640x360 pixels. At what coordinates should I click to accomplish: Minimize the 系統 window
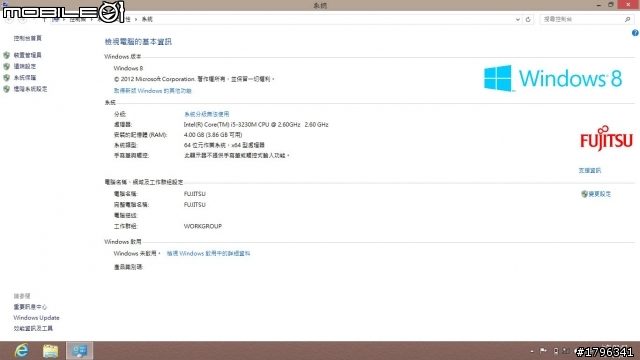(x=599, y=5)
